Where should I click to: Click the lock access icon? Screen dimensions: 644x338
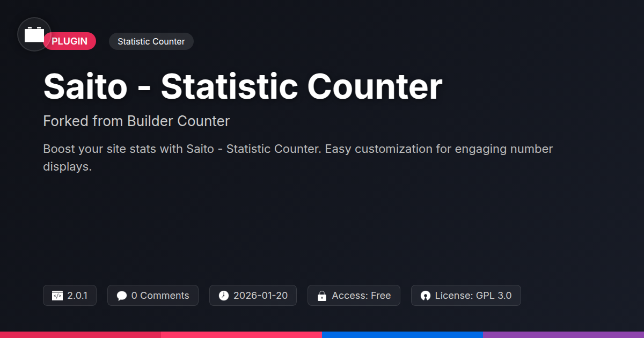322,296
